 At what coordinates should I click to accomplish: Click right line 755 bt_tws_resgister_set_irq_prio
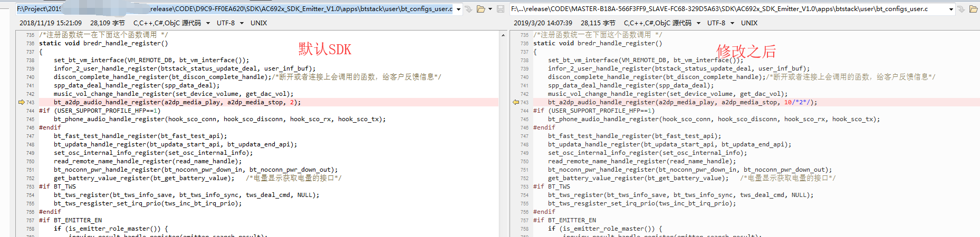point(642,203)
